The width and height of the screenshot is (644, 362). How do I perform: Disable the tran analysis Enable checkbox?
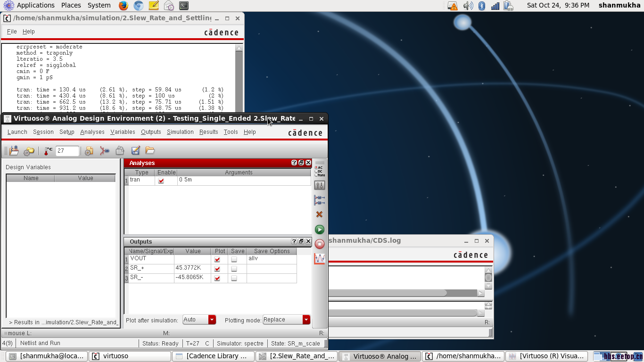(x=161, y=181)
